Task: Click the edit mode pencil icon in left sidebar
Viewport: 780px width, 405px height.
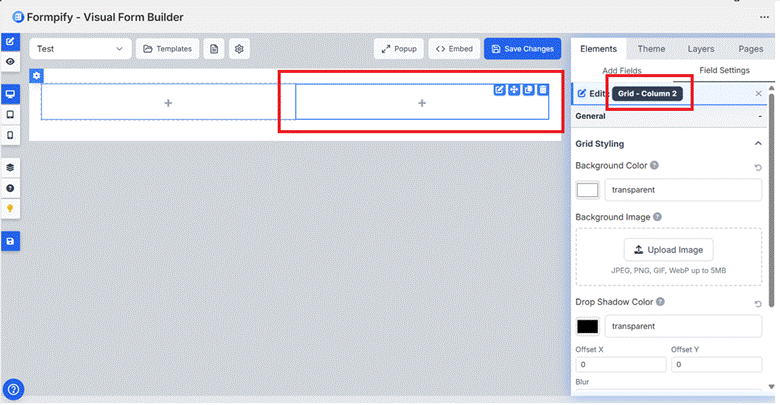Action: click(10, 42)
